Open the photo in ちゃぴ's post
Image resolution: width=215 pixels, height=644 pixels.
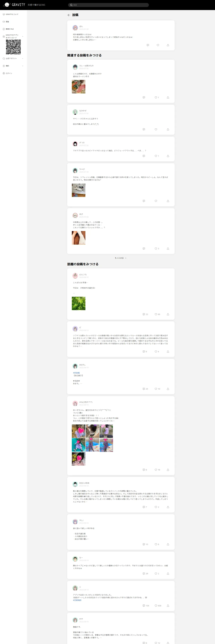pos(79,190)
